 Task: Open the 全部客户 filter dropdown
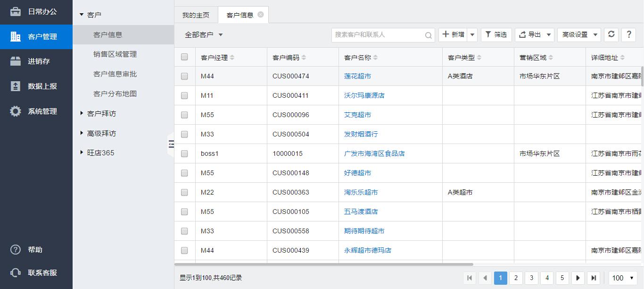(x=204, y=35)
